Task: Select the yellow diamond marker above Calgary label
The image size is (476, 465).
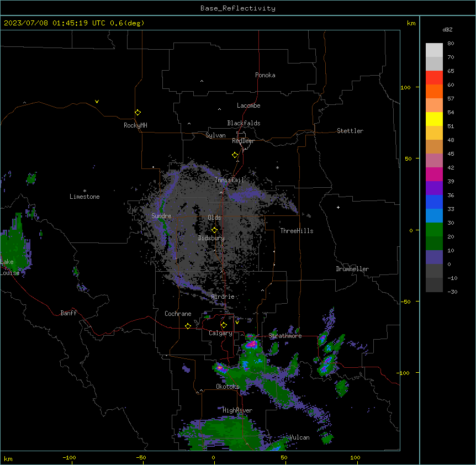Action: (224, 325)
